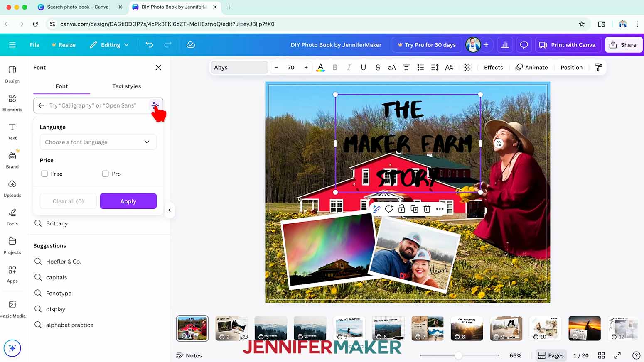Open the Notes panel

[x=189, y=355]
